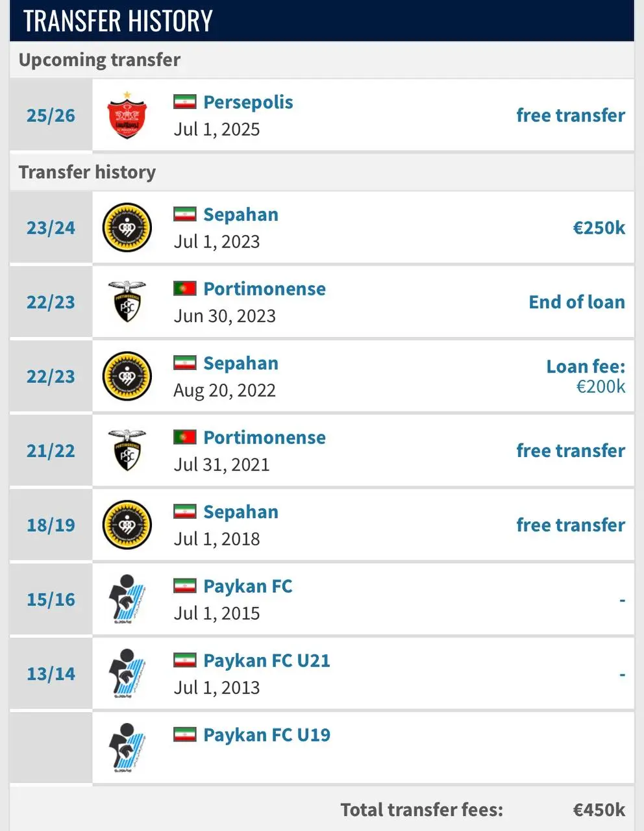
Task: Click Paykan FC U19 crest
Action: (127, 748)
